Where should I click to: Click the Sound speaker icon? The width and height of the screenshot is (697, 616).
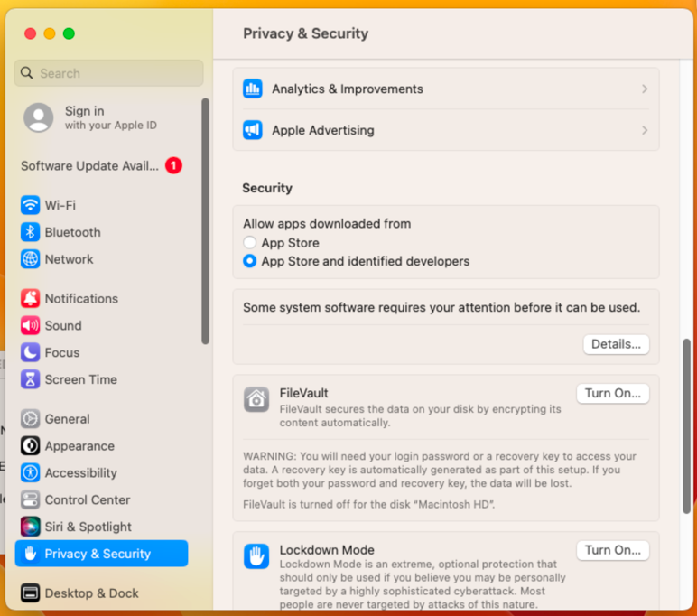[31, 326]
